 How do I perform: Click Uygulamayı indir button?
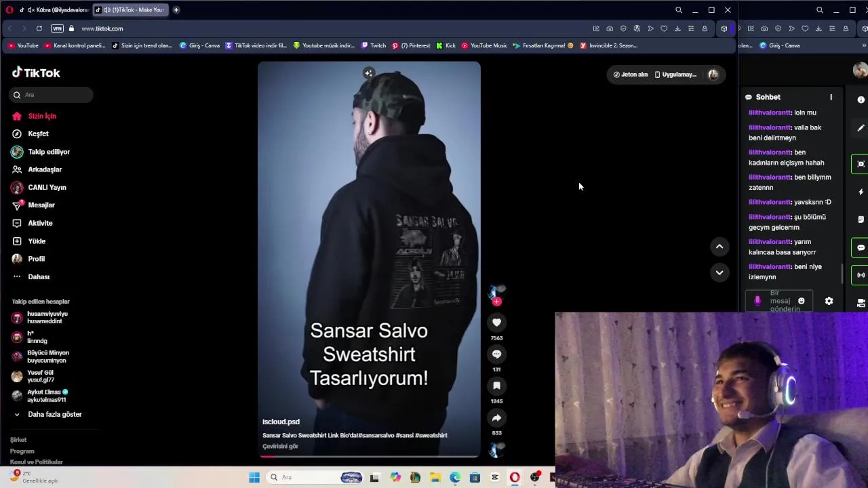675,75
